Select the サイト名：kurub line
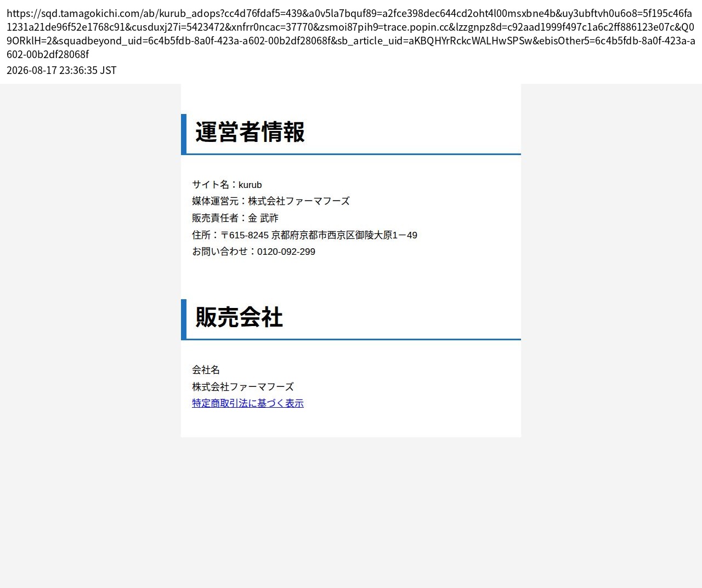The image size is (702, 588). pyautogui.click(x=227, y=185)
